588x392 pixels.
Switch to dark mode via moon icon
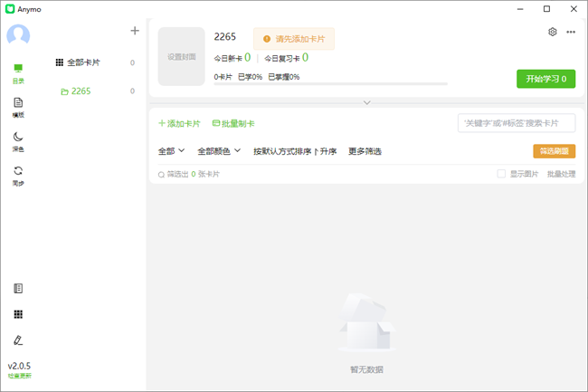pyautogui.click(x=18, y=140)
